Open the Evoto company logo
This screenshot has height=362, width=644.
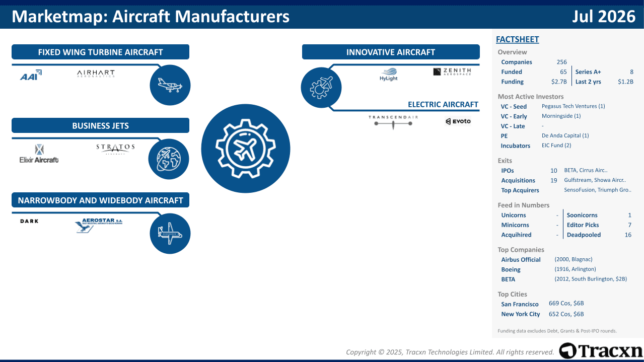458,121
